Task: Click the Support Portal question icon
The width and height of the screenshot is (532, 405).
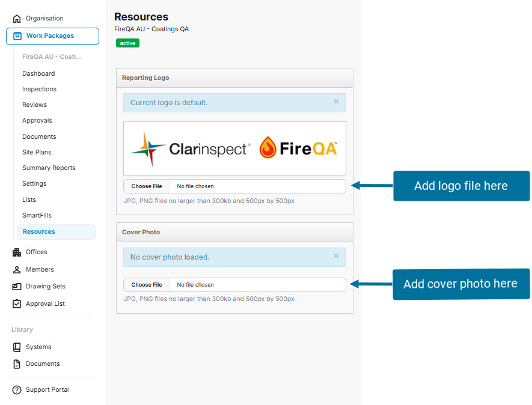Action: coord(17,390)
